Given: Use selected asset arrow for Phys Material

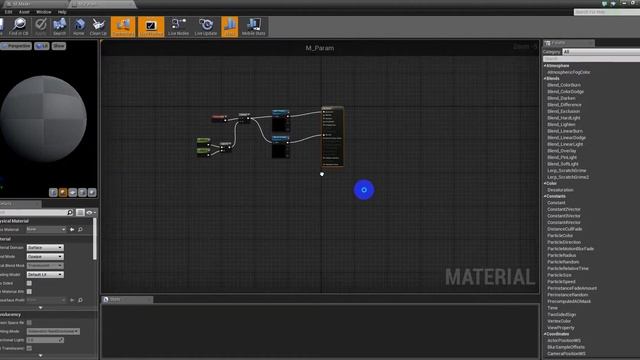Looking at the screenshot, I should (x=72, y=229).
